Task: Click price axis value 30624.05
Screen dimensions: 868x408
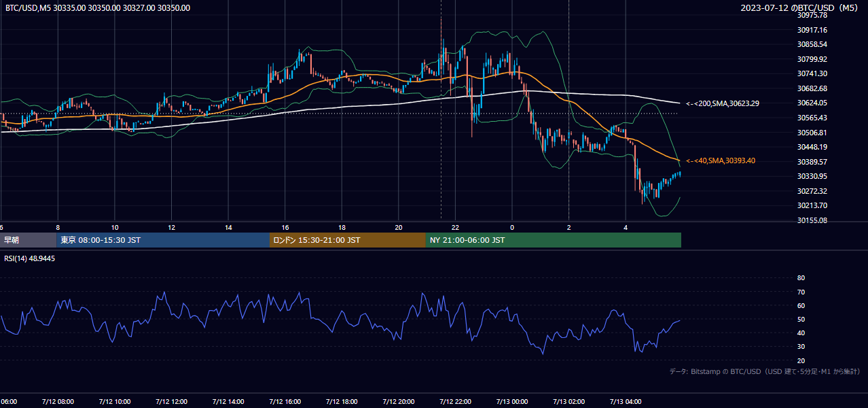Action: point(812,103)
